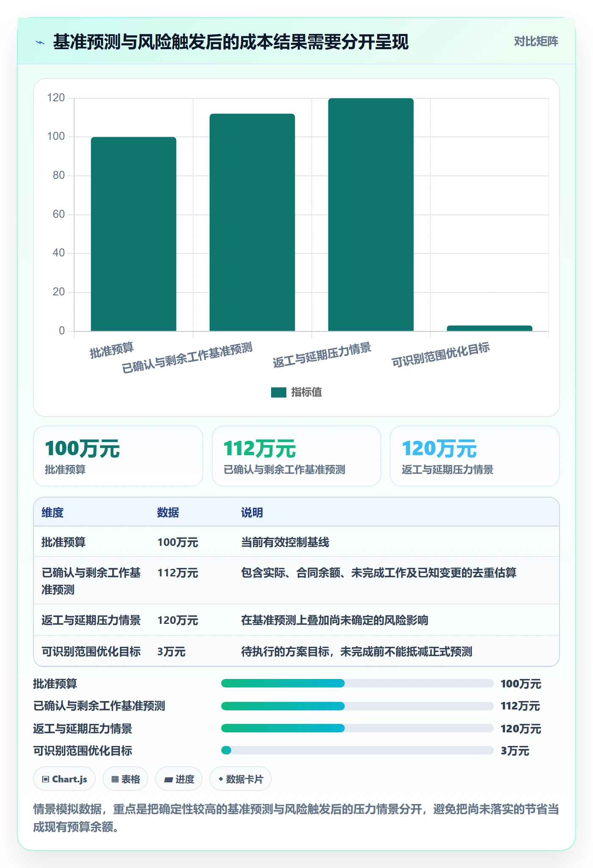Click the Chart.js tag
593x868 pixels.
(x=64, y=779)
